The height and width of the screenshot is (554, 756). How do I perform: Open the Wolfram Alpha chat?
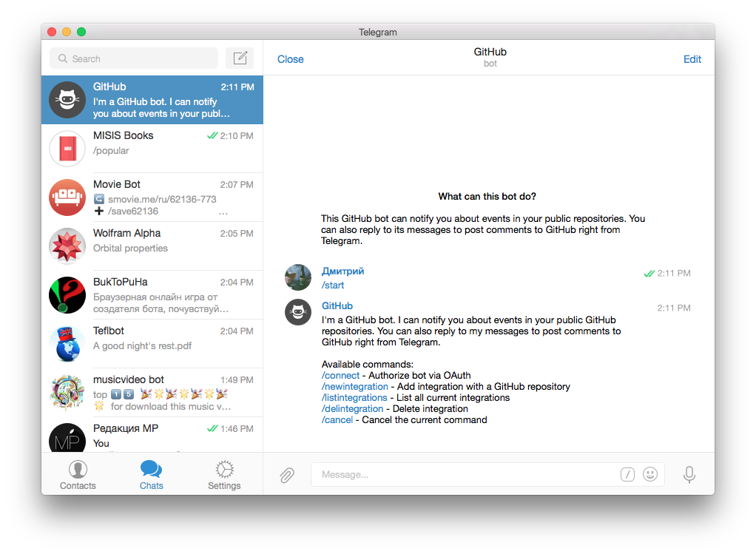click(152, 246)
